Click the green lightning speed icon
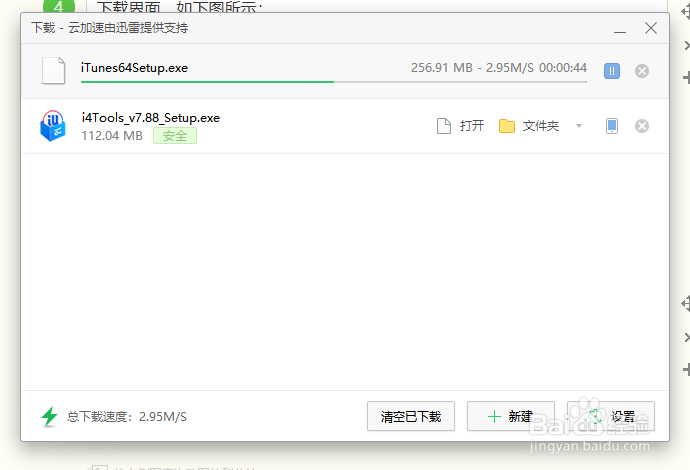This screenshot has width=690, height=470. (49, 416)
